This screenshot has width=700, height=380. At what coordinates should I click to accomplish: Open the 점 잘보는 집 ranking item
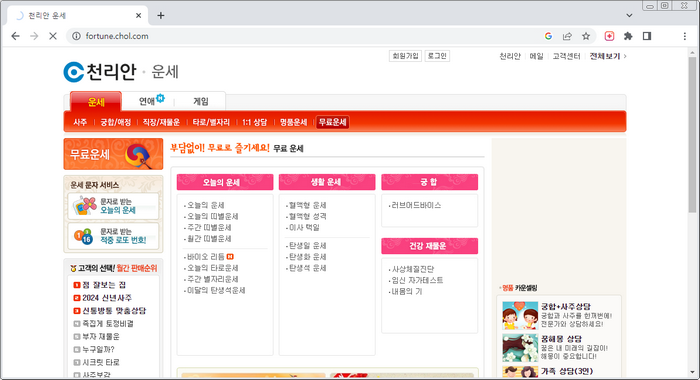(x=104, y=285)
